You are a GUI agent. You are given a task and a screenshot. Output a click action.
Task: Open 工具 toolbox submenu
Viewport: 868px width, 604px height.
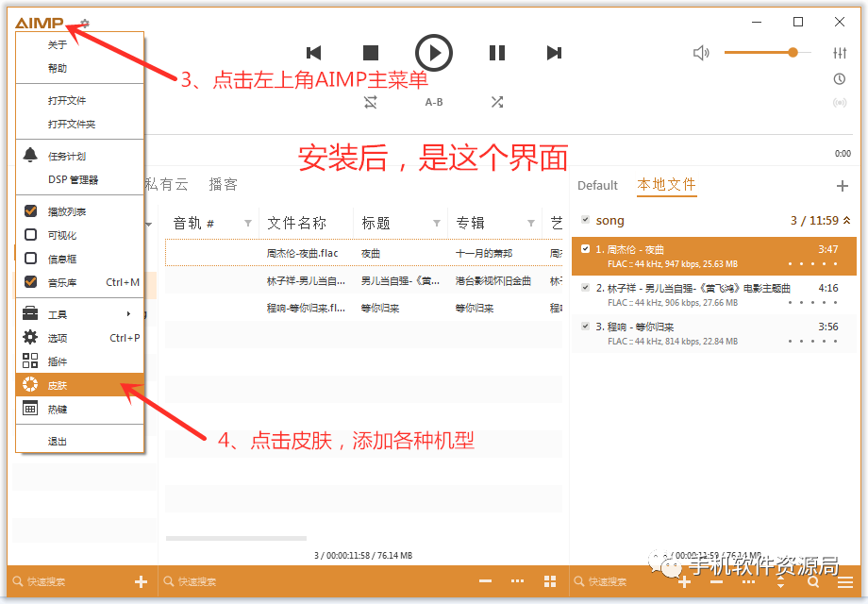[x=79, y=314]
